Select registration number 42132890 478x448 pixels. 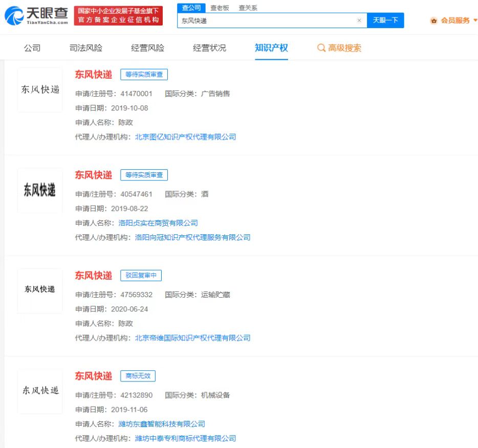(136, 395)
